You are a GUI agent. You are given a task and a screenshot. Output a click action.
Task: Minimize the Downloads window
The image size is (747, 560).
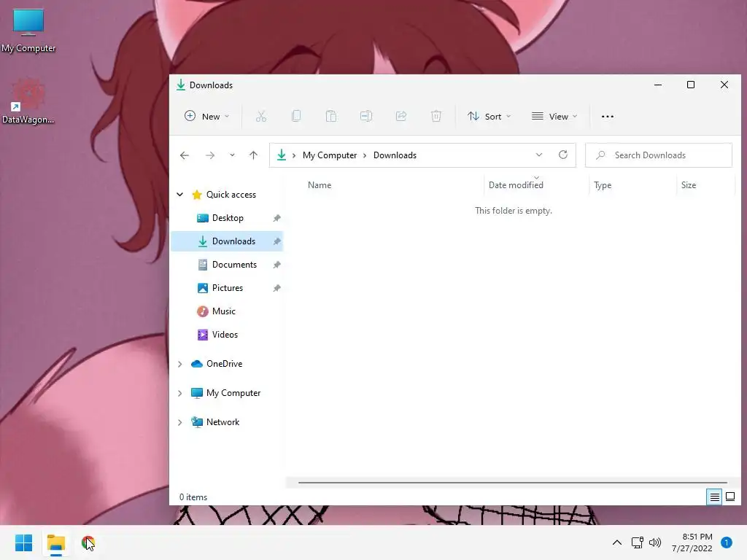coord(658,85)
